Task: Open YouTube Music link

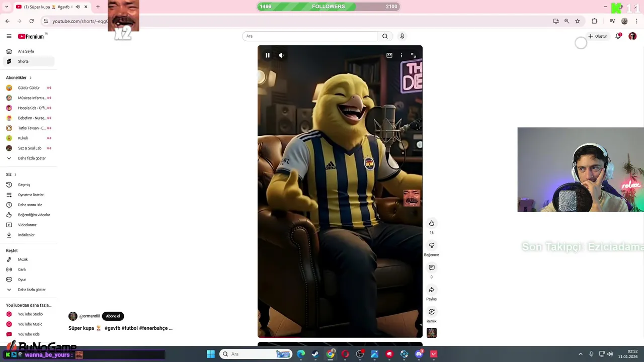Action: click(29, 324)
